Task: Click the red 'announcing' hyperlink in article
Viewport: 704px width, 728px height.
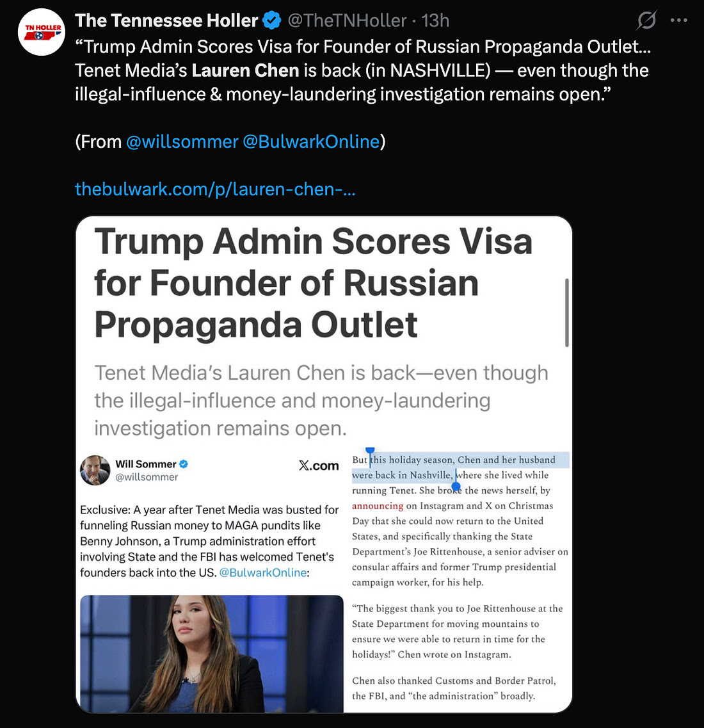Action: (x=378, y=506)
